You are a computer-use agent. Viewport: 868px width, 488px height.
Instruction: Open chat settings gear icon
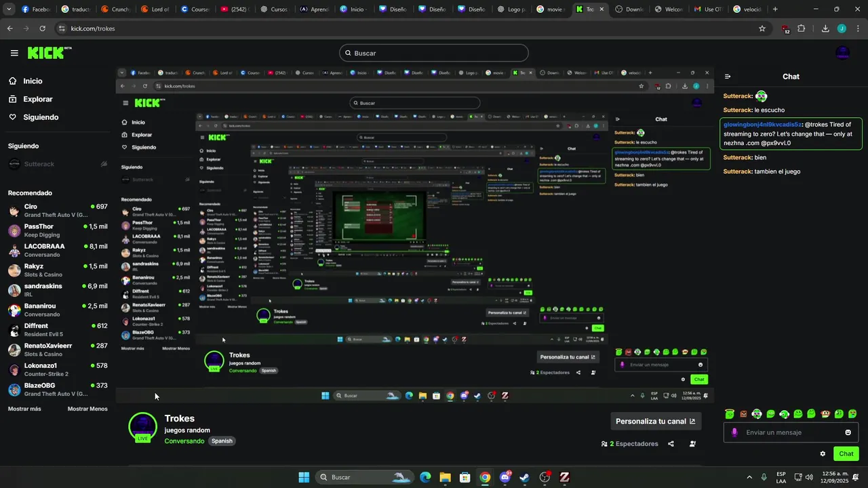[823, 454]
